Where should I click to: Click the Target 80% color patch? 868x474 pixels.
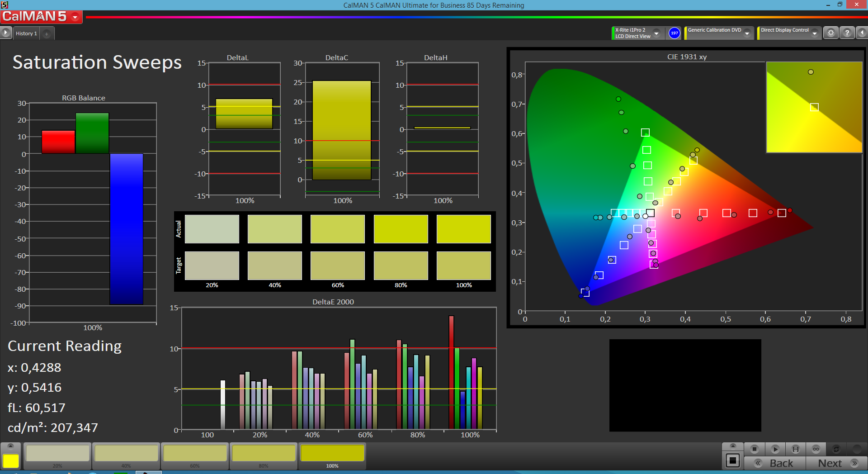[401, 265]
